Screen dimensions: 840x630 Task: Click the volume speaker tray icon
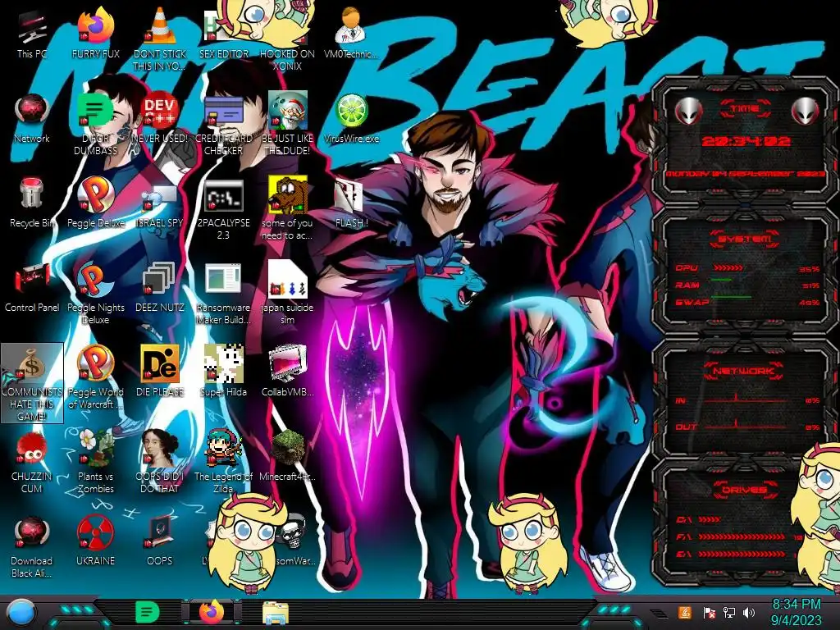point(749,612)
